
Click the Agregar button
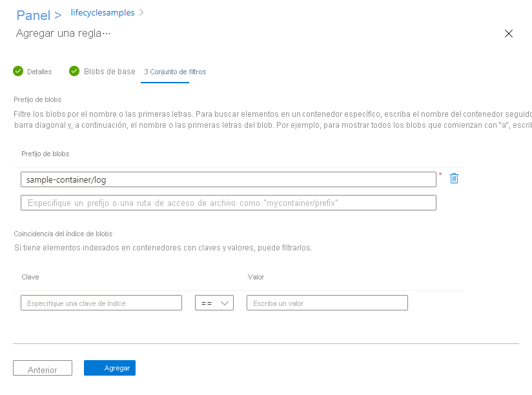click(x=109, y=367)
